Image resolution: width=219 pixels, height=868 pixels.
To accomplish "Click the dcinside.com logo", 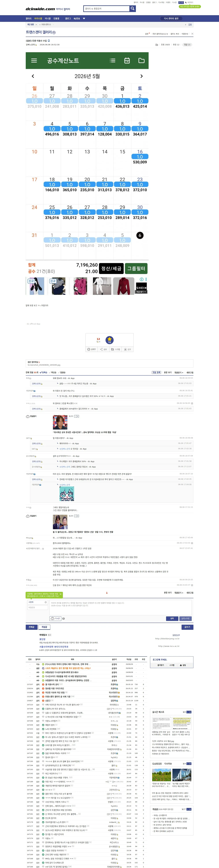I will [40, 9].
